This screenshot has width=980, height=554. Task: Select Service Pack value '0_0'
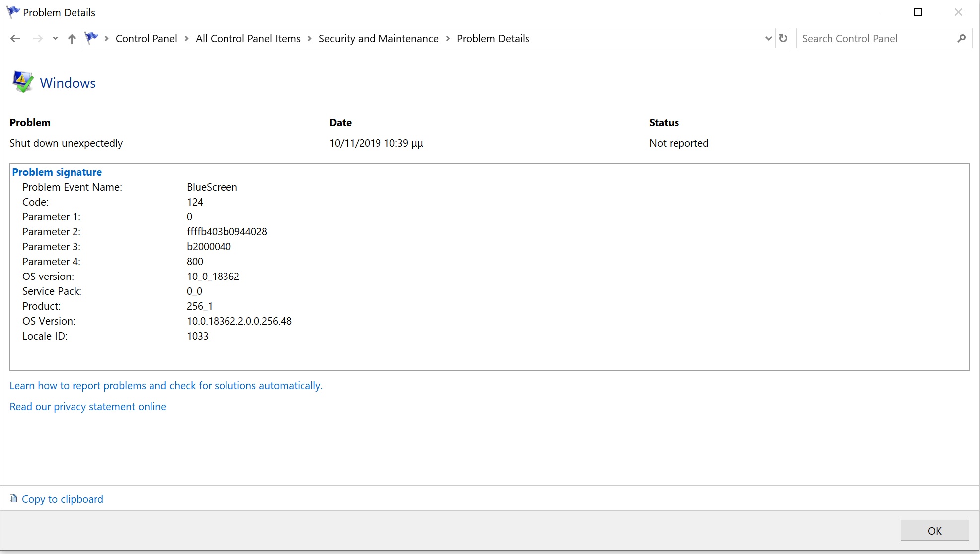pyautogui.click(x=194, y=291)
